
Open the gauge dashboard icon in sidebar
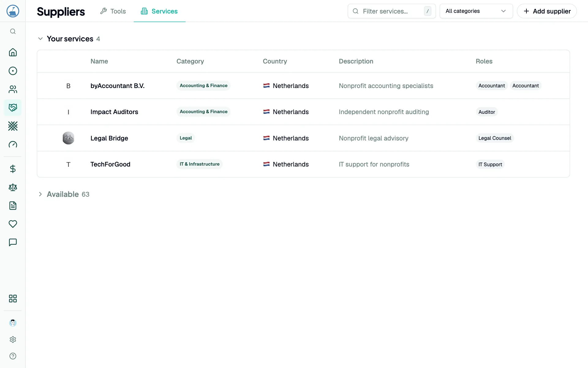(13, 144)
